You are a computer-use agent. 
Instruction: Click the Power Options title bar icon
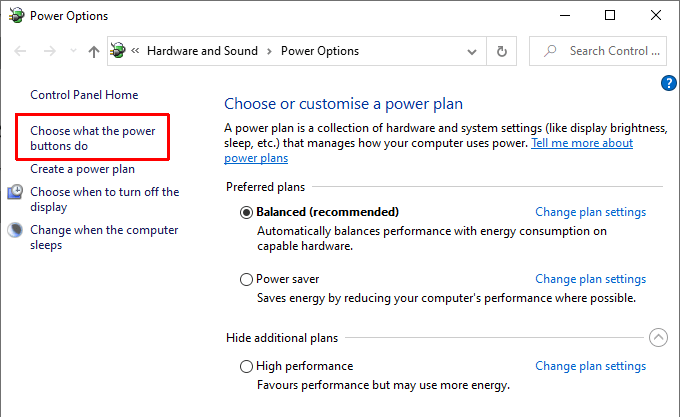pyautogui.click(x=15, y=15)
